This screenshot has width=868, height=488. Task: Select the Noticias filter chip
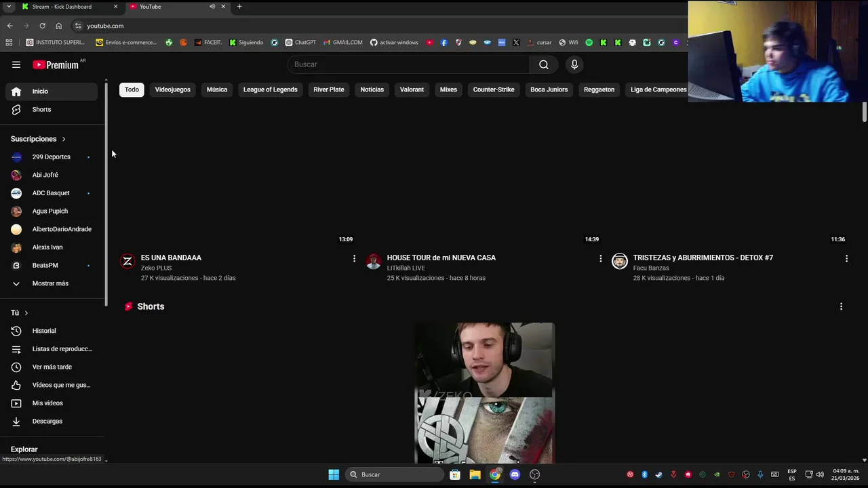372,89
